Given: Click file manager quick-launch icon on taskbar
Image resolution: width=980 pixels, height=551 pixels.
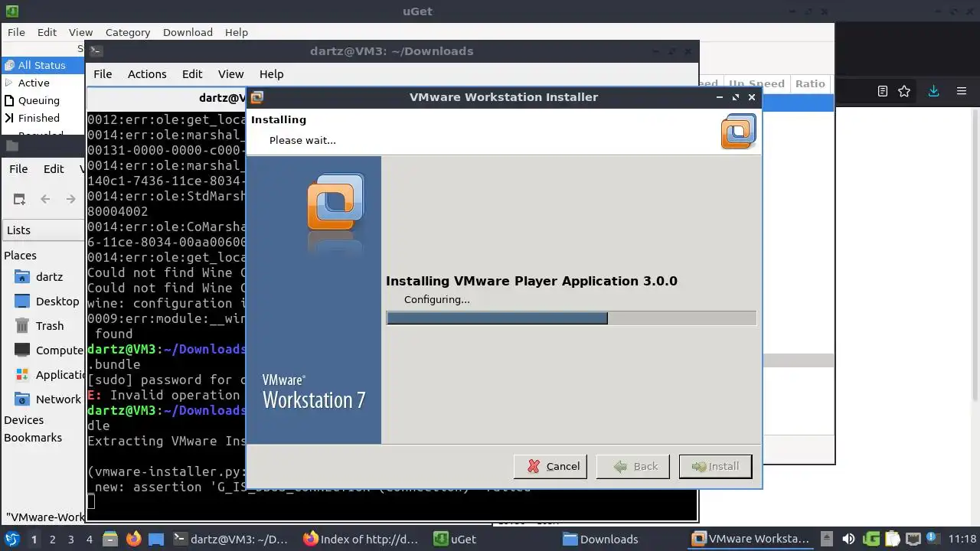Looking at the screenshot, I should click(x=110, y=539).
